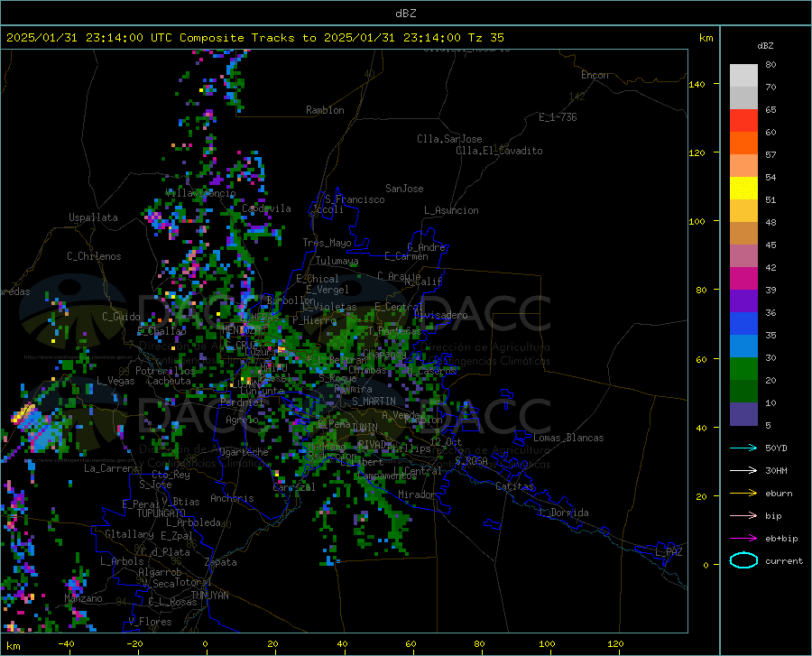Click the eburn orange arrow icon
The image size is (812, 656).
743,493
